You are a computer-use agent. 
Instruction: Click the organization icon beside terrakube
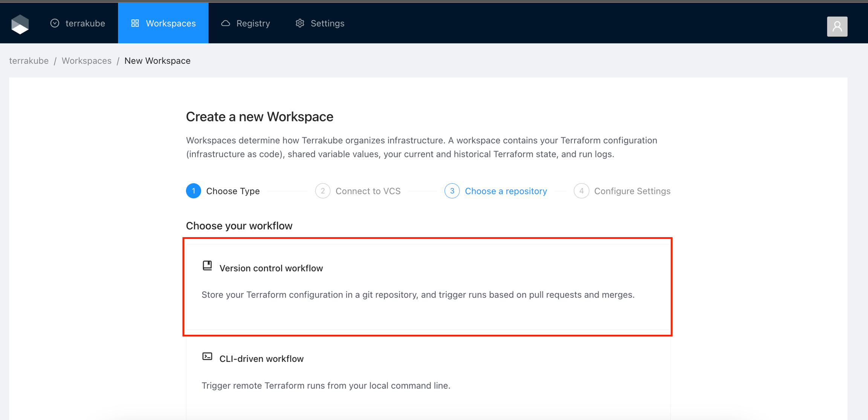point(55,23)
